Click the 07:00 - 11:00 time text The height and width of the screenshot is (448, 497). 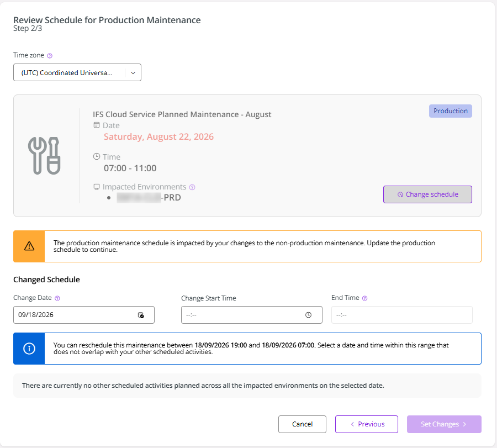click(x=130, y=168)
